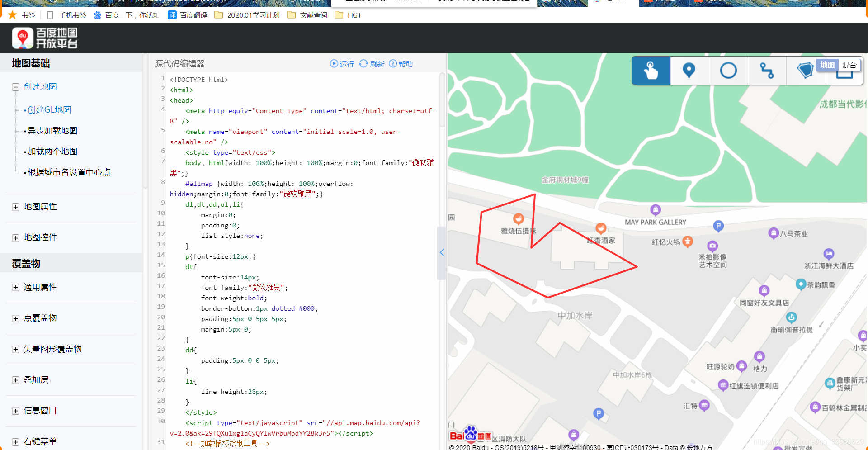Click the 百鹤林金属制品 marker
Viewport: 868px width, 450px height.
point(815,407)
